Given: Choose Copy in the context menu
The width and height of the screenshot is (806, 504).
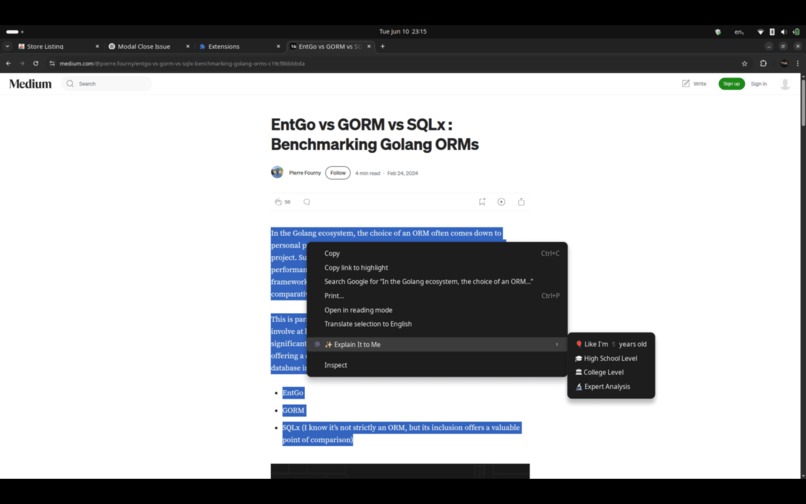Looking at the screenshot, I should (x=437, y=253).
